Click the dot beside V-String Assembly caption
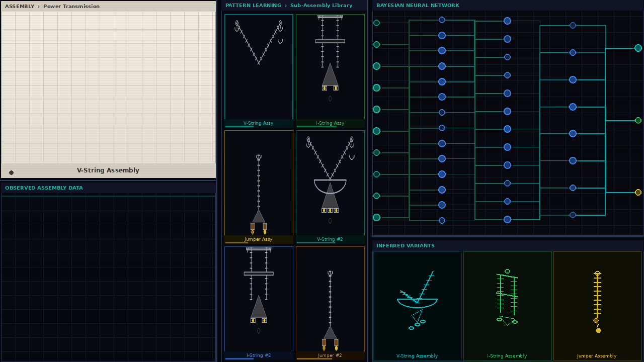This screenshot has width=644, height=362. pos(11,172)
